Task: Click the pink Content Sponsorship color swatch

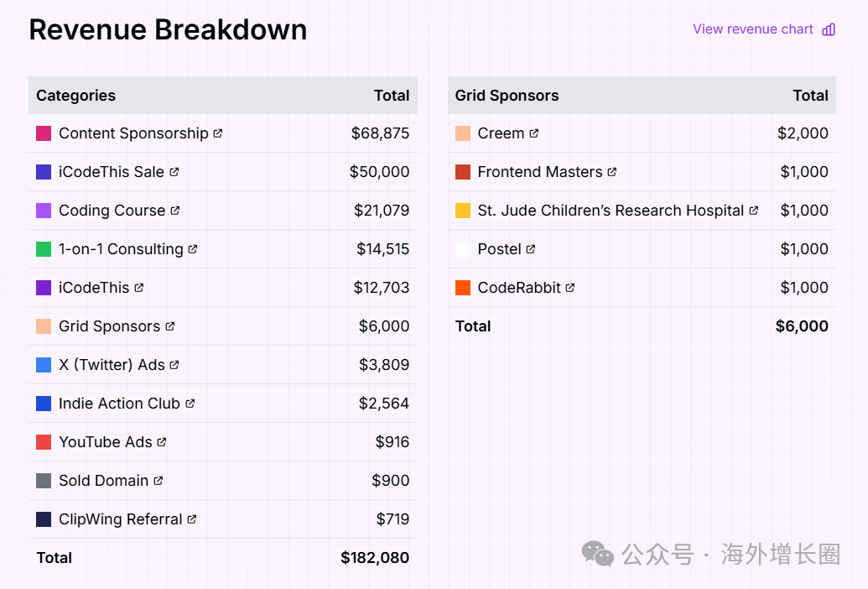Action: point(44,133)
